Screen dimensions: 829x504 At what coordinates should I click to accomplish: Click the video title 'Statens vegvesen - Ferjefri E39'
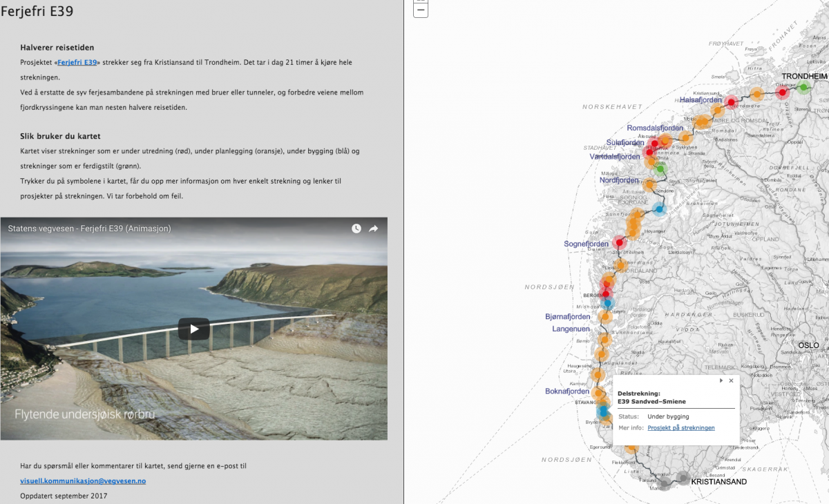(89, 229)
